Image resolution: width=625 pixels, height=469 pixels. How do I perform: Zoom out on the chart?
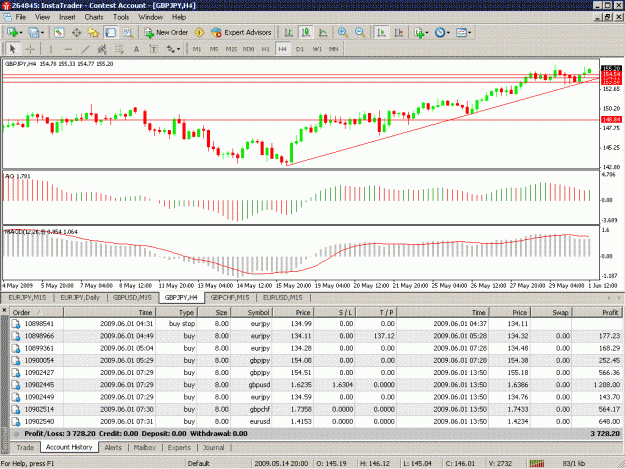coord(360,33)
